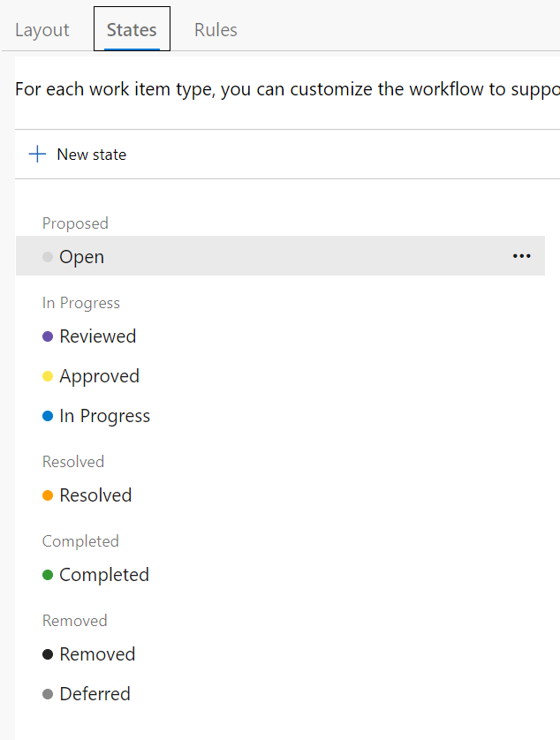Switch to the Layout tab
The image size is (560, 740).
tap(42, 29)
